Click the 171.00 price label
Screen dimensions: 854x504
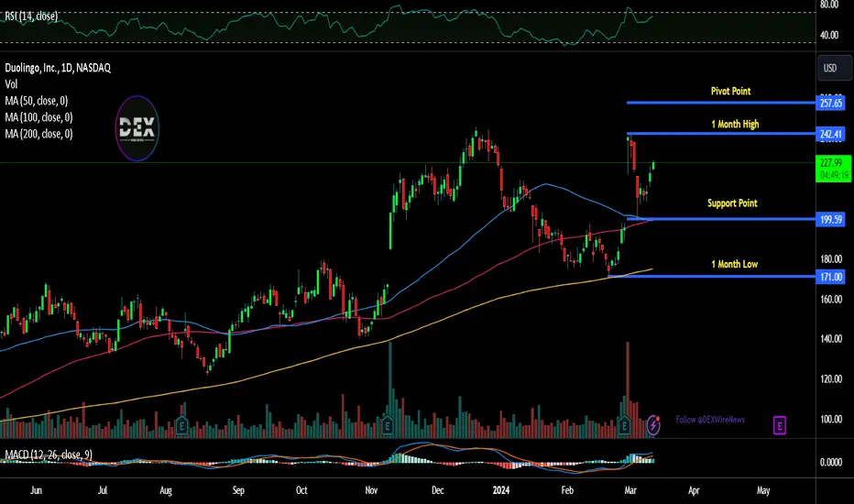pyautogui.click(x=830, y=277)
